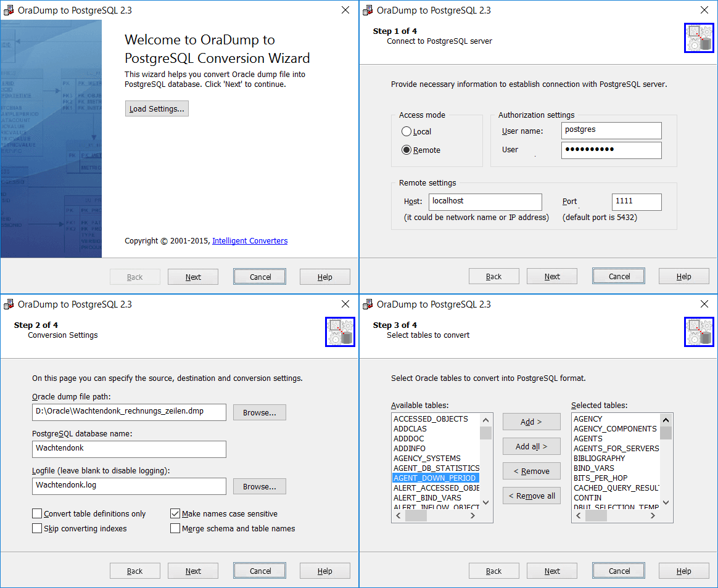718x588 pixels.
Task: Click the Host field showing localhost
Action: 485,202
